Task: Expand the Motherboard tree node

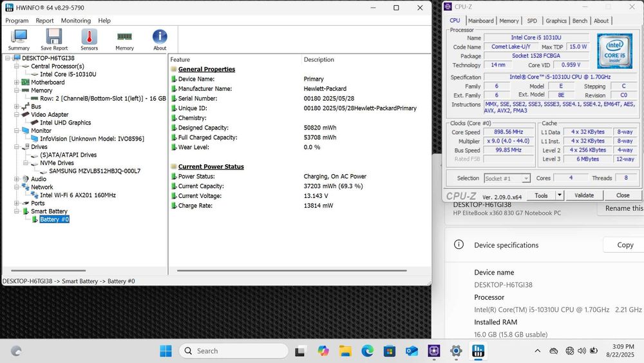Action: pyautogui.click(x=17, y=83)
